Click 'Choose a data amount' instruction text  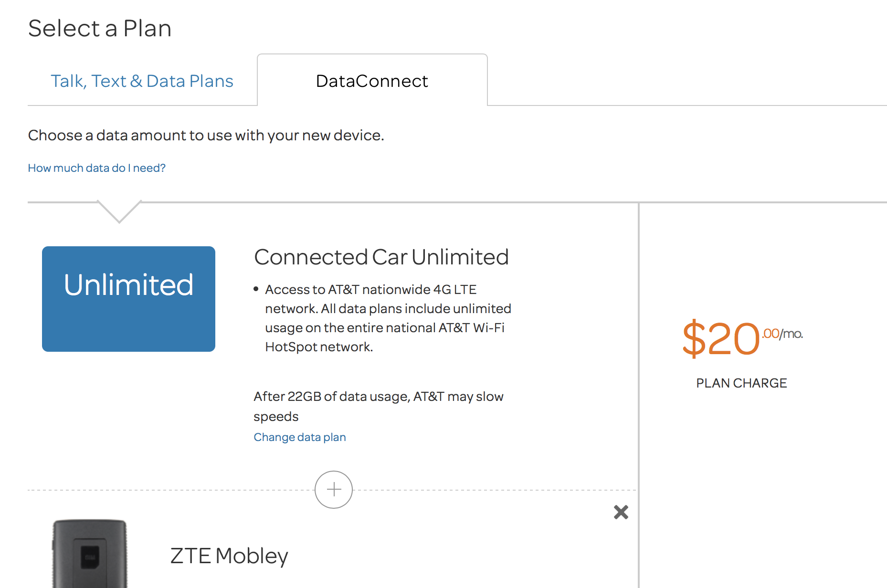click(206, 136)
